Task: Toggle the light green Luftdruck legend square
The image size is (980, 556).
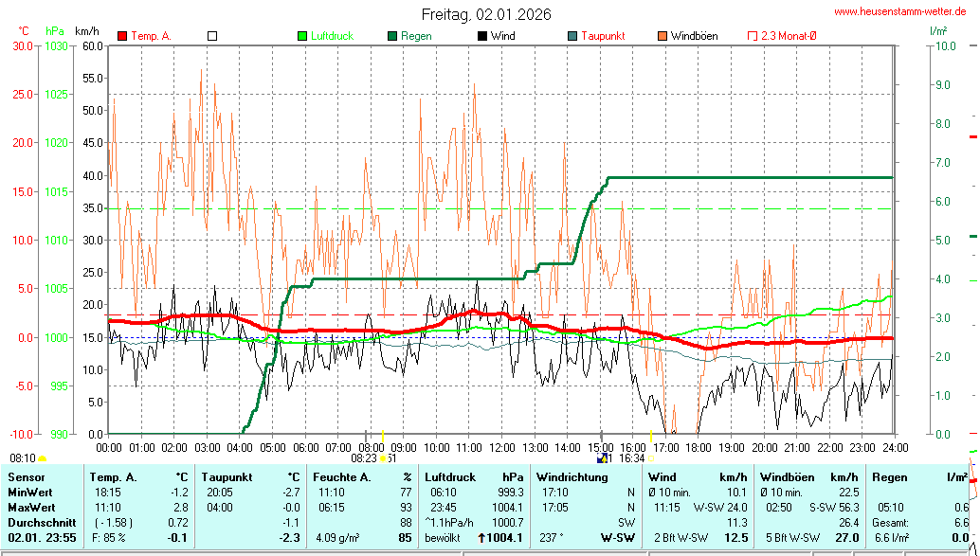Action: (x=302, y=36)
